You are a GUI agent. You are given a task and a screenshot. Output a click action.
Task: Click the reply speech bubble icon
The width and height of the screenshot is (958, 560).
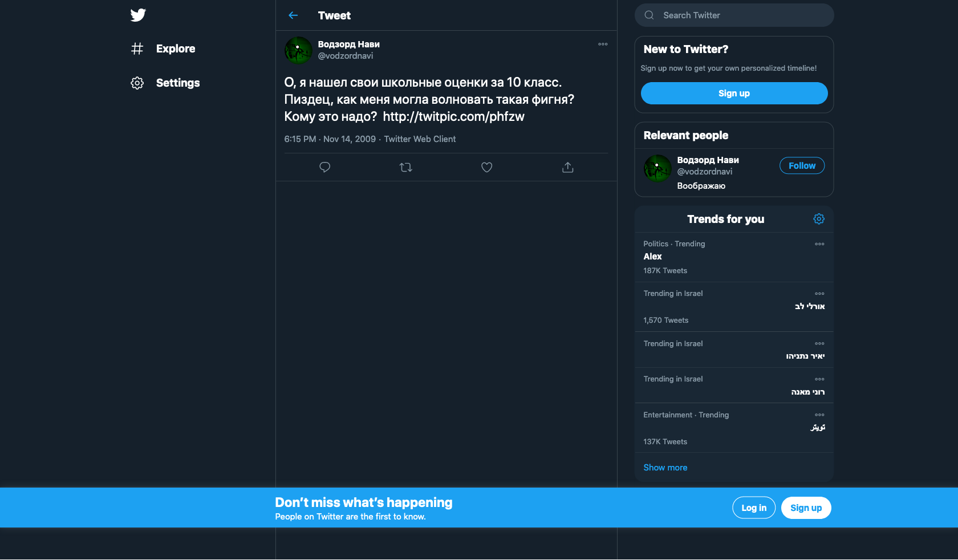point(325,167)
